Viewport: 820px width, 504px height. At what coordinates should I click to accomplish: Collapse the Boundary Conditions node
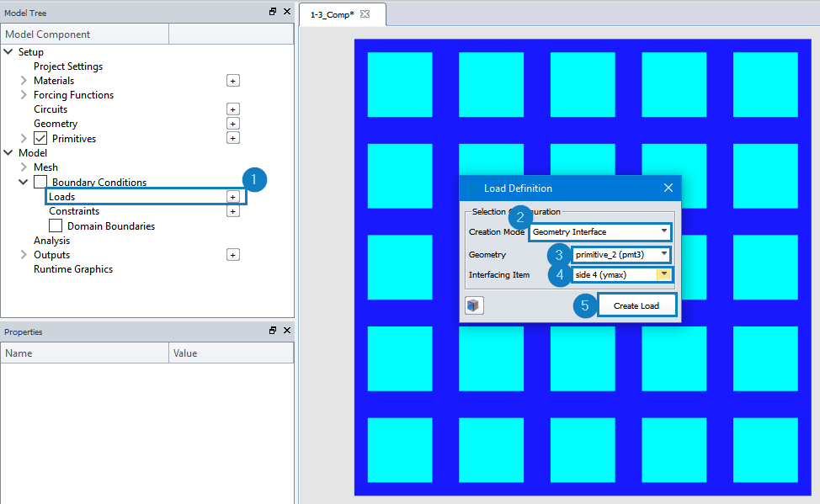coord(24,182)
